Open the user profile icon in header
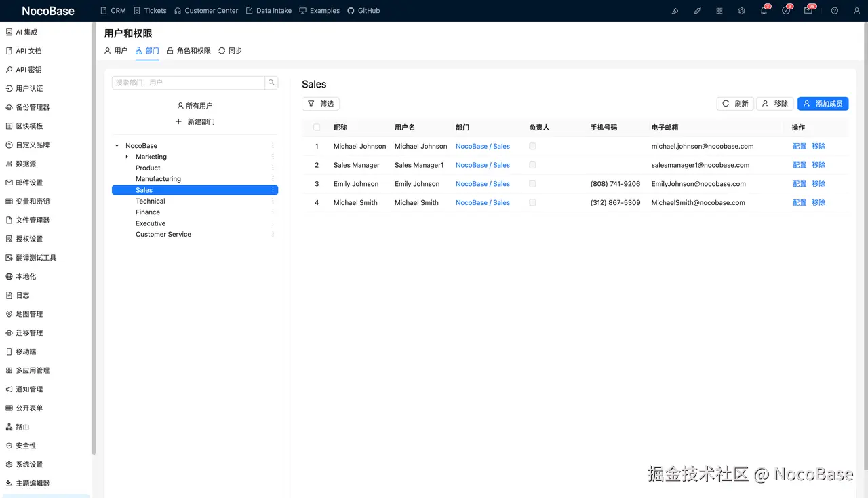This screenshot has width=868, height=498. tap(857, 11)
